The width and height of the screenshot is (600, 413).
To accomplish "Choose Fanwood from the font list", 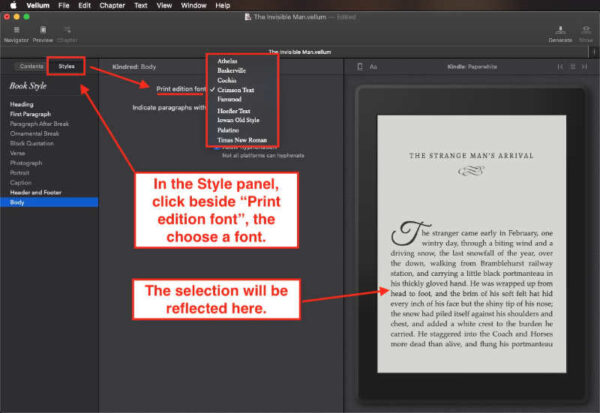I will click(229, 99).
